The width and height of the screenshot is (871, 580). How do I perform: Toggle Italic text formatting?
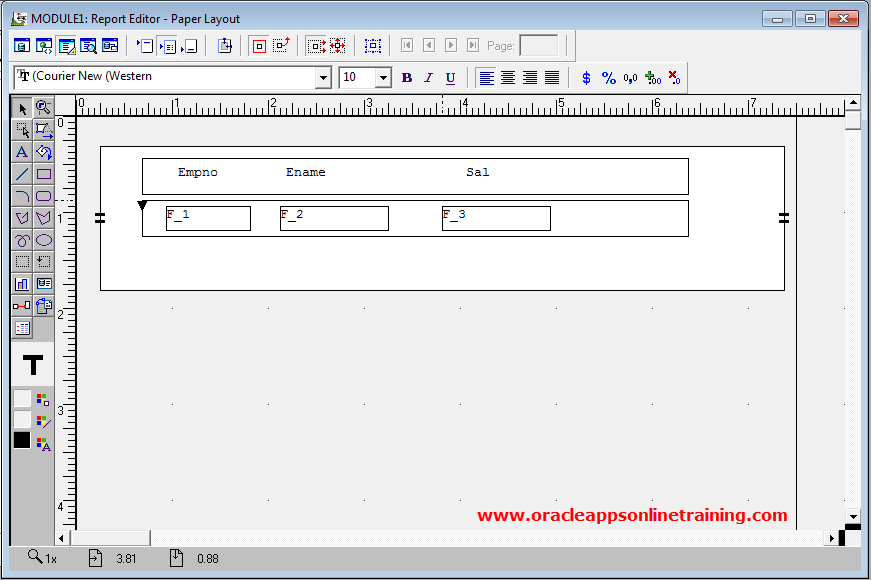[429, 78]
